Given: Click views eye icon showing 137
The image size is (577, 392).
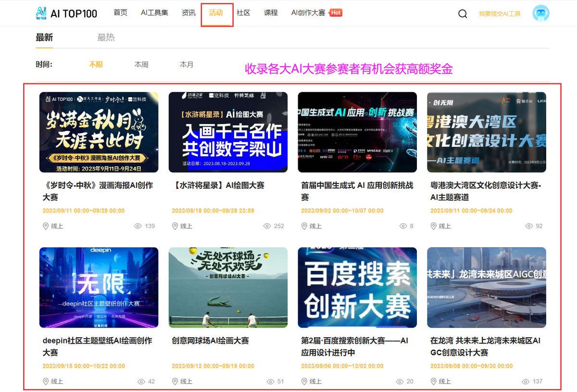Looking at the screenshot, I should [x=526, y=381].
